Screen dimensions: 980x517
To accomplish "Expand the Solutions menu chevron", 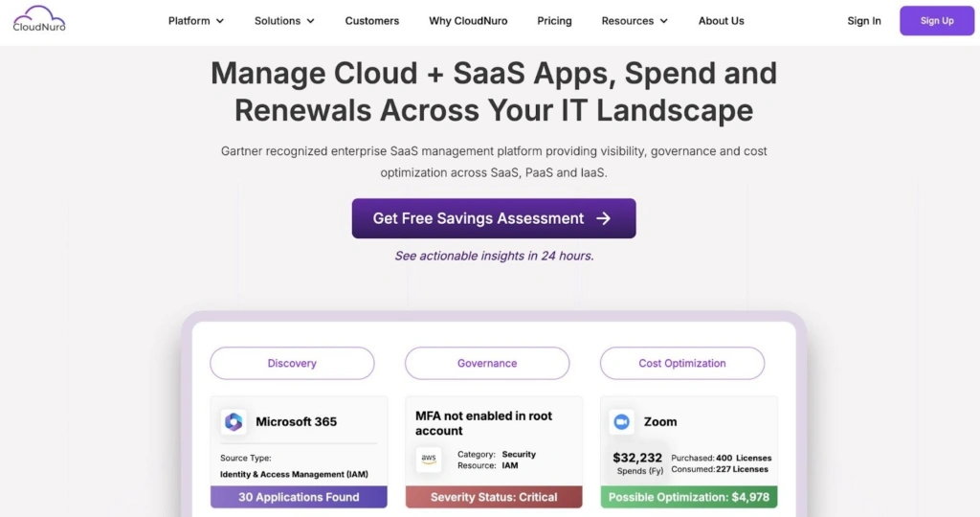I will (x=310, y=21).
